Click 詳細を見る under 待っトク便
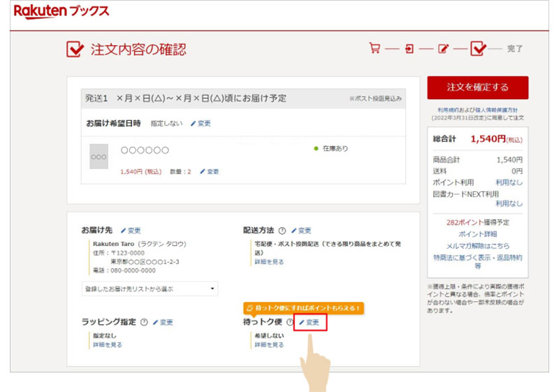 [269, 344]
